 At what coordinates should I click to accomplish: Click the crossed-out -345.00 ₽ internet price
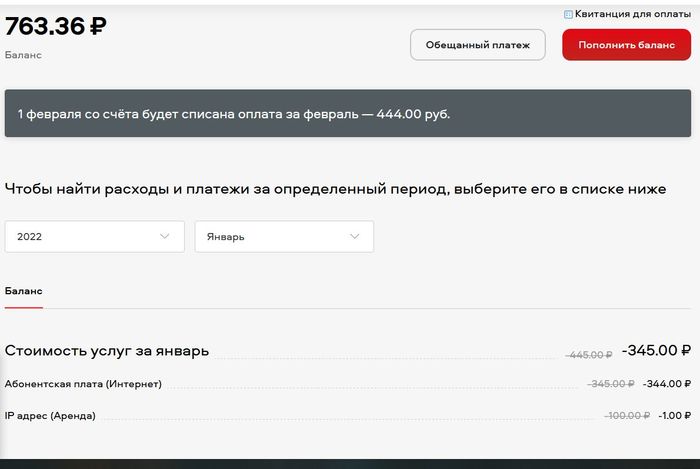611,384
